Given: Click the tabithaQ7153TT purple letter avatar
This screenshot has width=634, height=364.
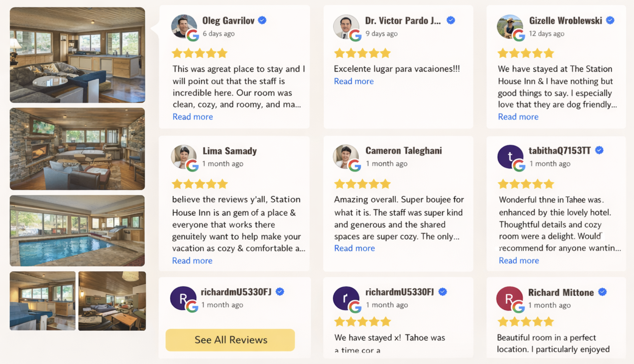Looking at the screenshot, I should pyautogui.click(x=510, y=156).
